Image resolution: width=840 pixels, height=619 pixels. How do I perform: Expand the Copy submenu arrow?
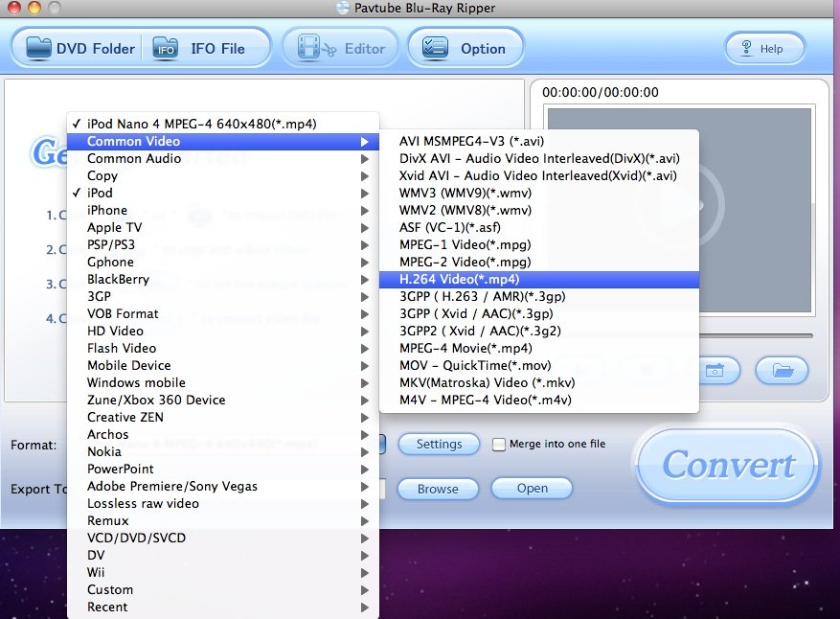coord(364,175)
